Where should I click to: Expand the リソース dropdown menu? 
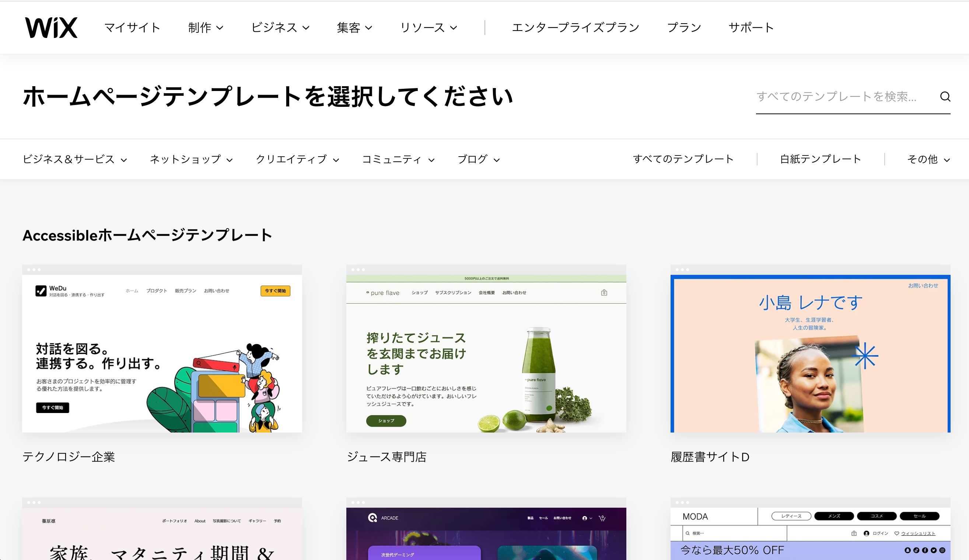pos(428,28)
